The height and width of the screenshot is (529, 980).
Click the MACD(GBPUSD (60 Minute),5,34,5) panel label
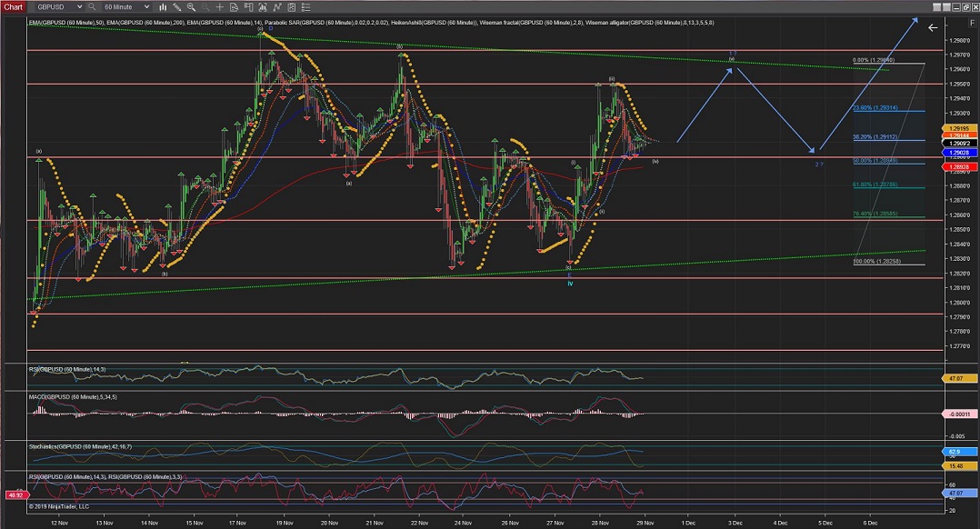point(73,397)
